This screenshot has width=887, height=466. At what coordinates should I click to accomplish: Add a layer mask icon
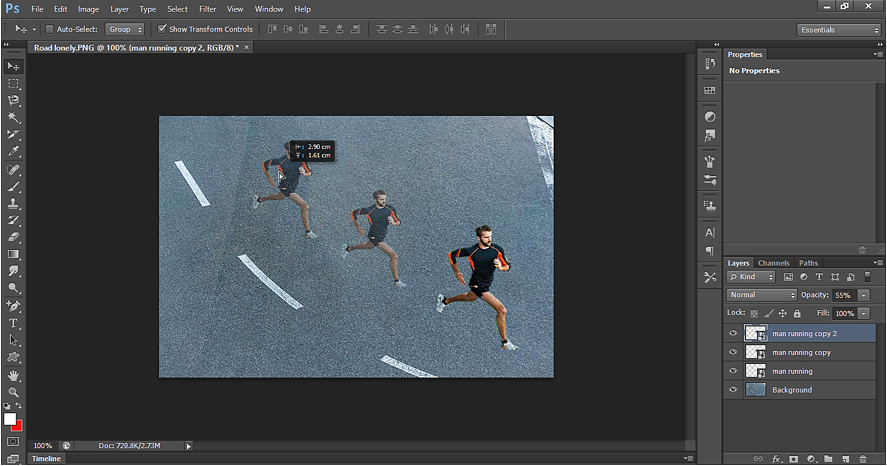(x=794, y=459)
